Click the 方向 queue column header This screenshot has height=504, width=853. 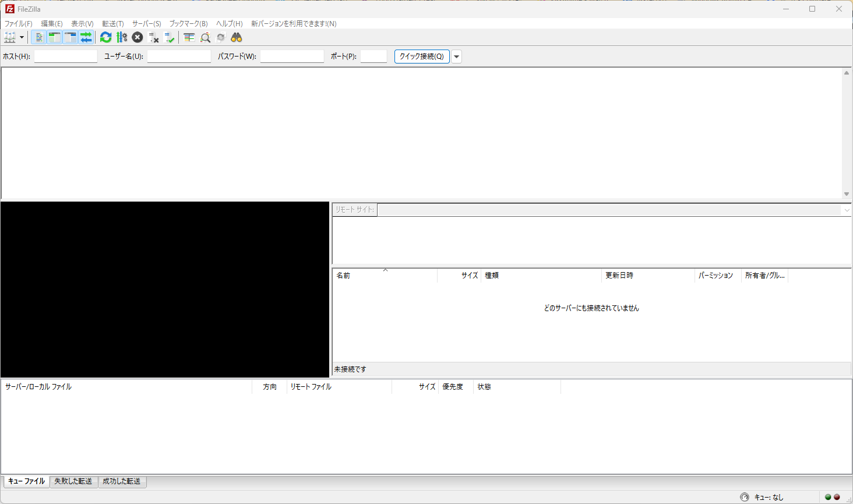coord(270,387)
